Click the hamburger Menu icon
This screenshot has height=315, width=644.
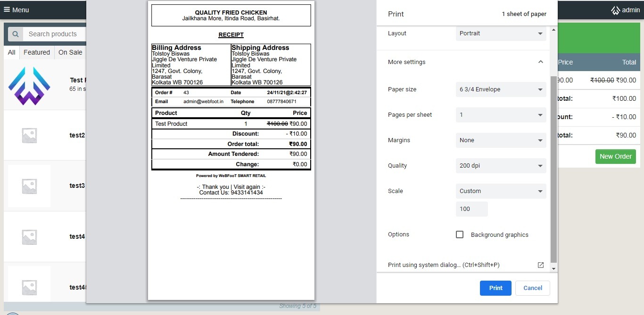7,9
